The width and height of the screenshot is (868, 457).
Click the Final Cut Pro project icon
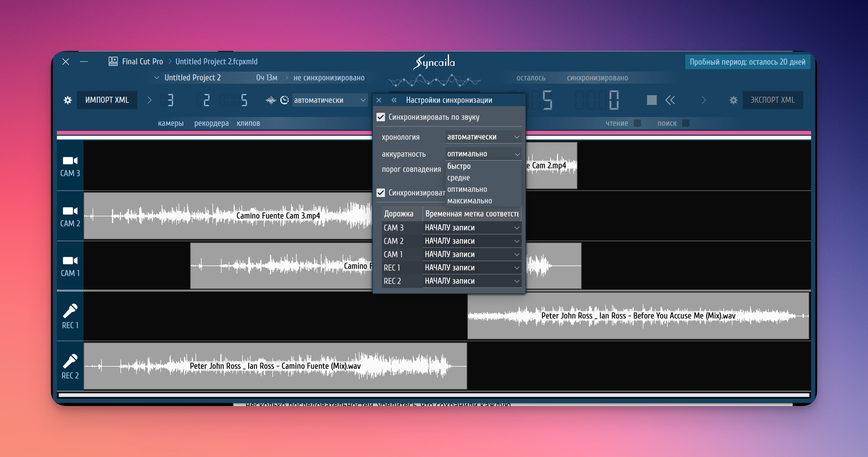click(113, 61)
